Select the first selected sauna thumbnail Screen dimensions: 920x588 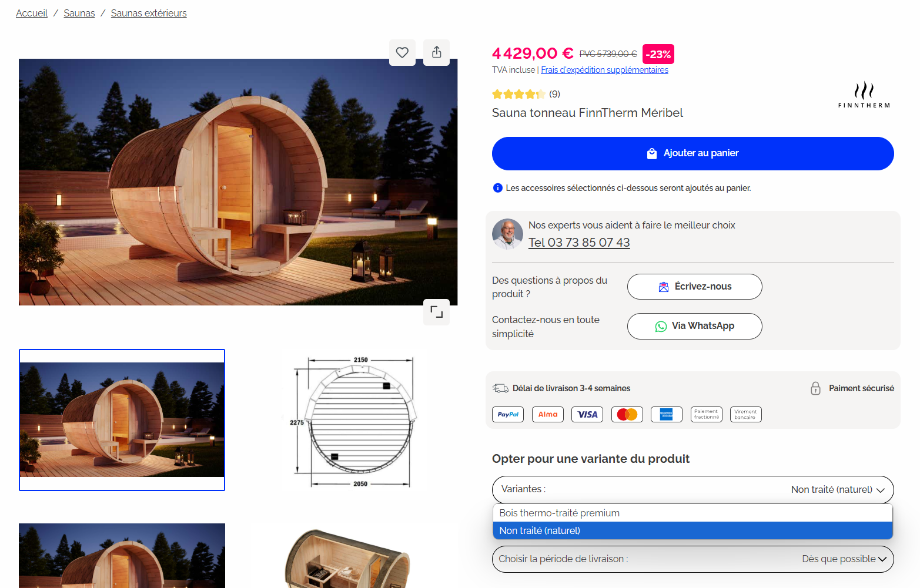pos(122,420)
